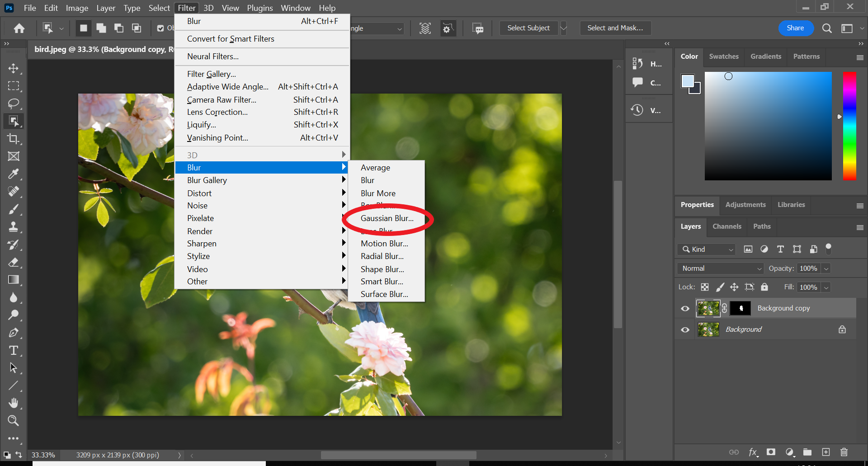This screenshot has width=868, height=466.
Task: Expand the Blur Gallery submenu
Action: 261,180
